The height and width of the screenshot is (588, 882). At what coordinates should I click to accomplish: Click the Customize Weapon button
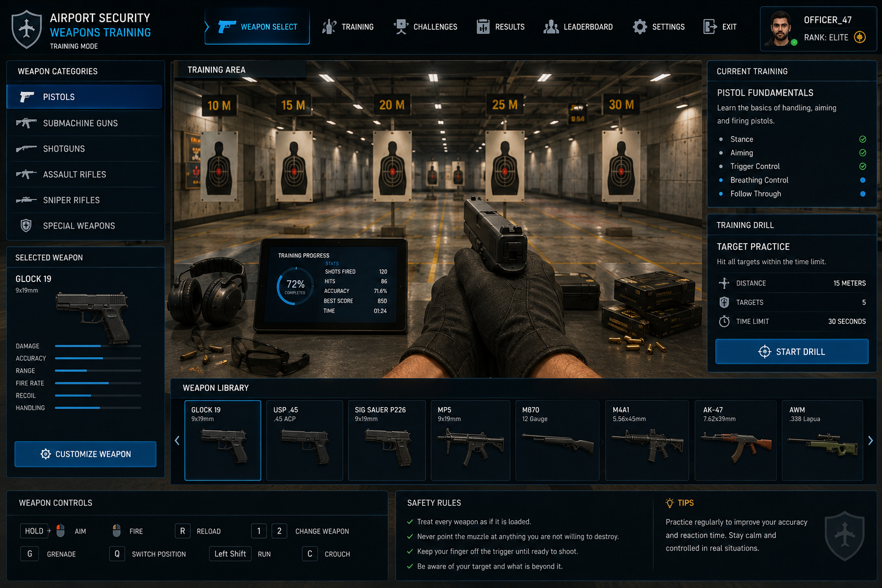86,454
